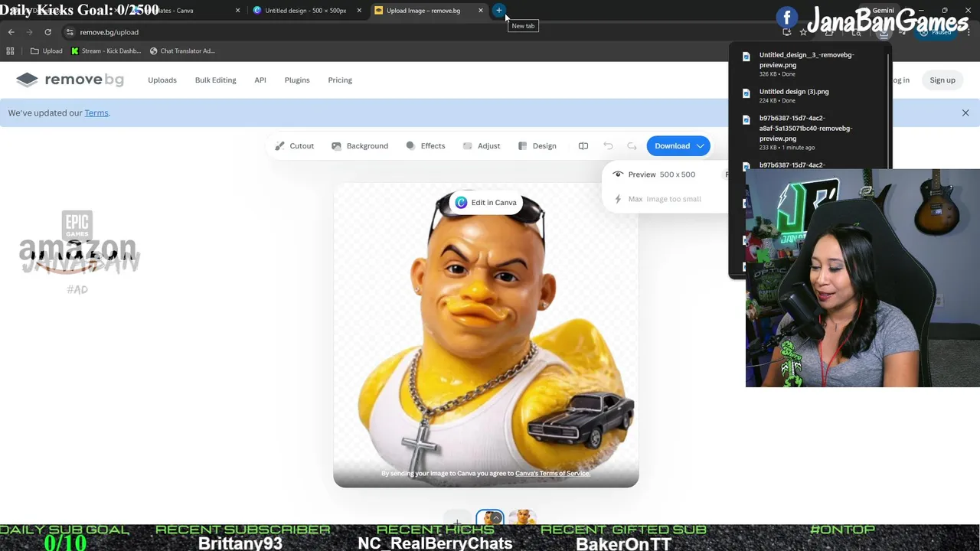
Task: Click the address bar URL
Action: point(109,32)
